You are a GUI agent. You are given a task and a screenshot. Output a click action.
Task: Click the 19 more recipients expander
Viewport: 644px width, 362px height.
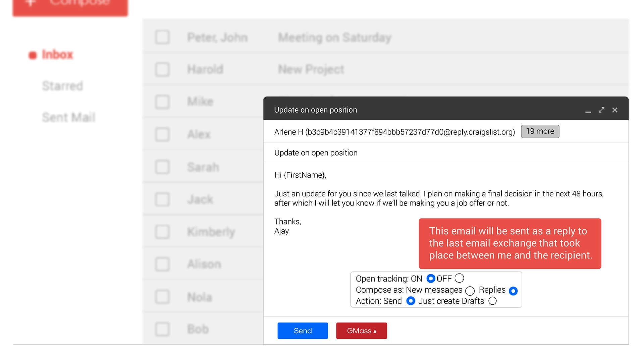point(540,131)
